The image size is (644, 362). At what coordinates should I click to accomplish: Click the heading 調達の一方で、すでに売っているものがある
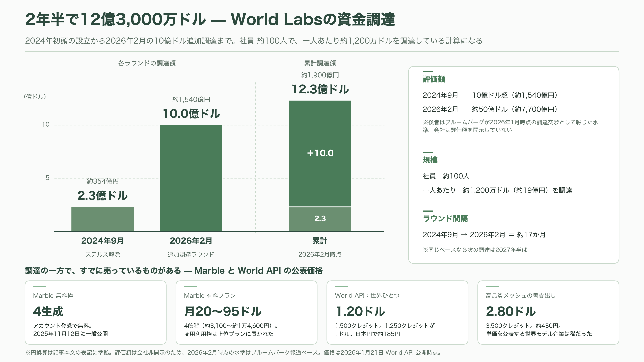[x=174, y=271]
